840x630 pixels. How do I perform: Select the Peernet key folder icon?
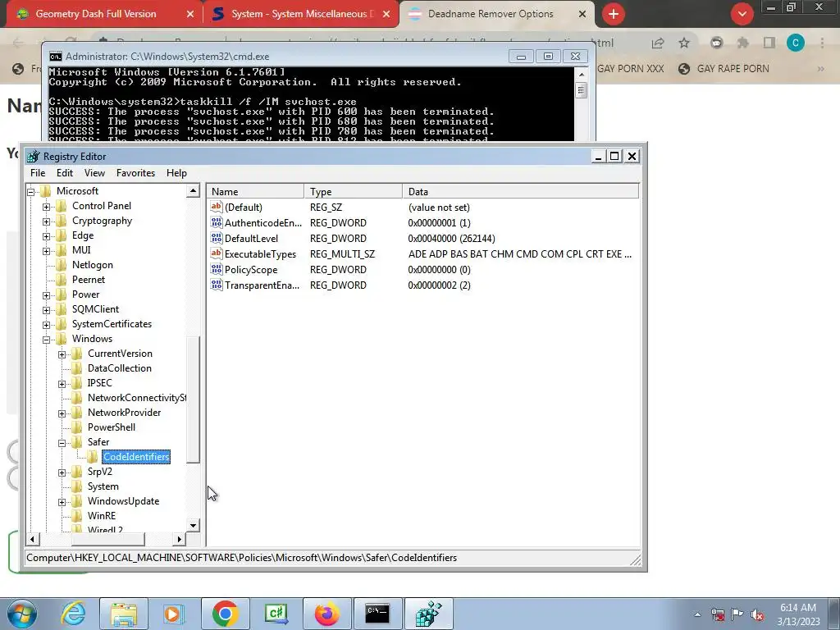pyautogui.click(x=62, y=280)
